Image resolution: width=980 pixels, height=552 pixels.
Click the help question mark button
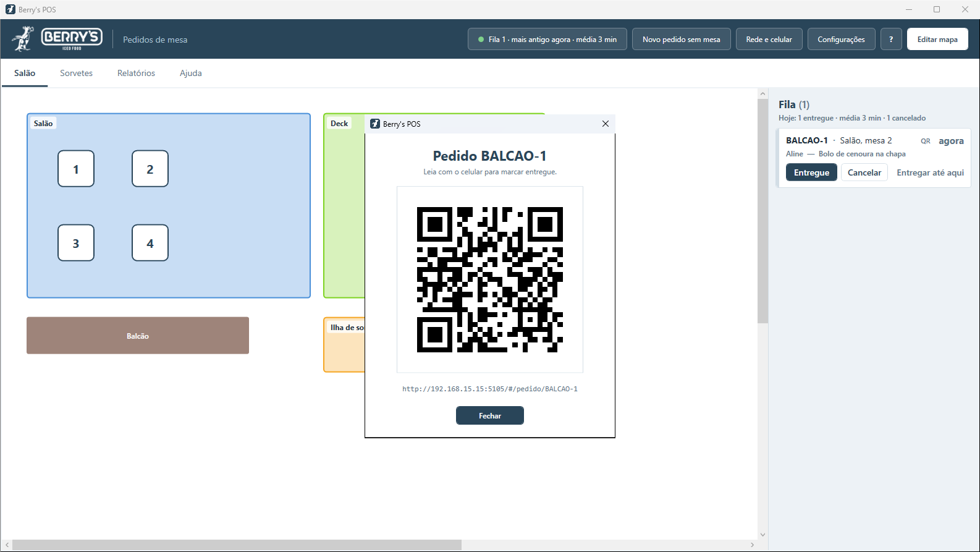coord(891,39)
